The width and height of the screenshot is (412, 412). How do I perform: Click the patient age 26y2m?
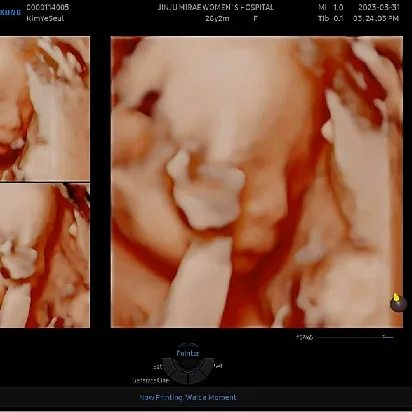(x=217, y=19)
